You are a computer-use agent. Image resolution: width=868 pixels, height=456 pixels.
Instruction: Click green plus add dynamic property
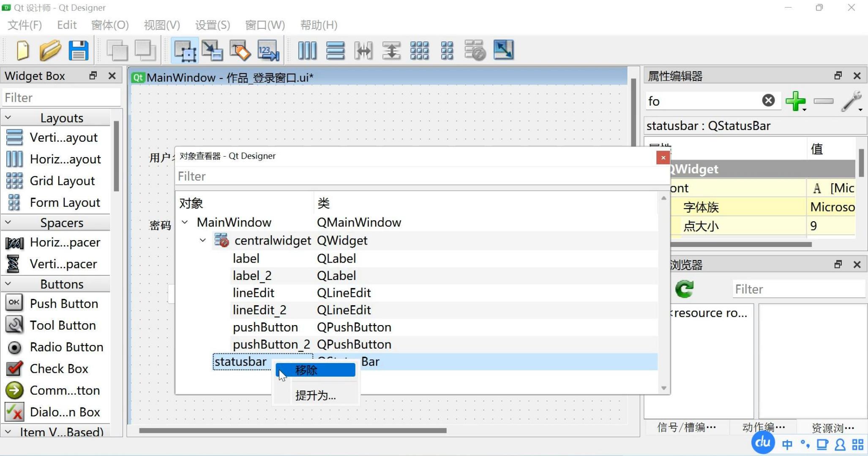pos(795,101)
